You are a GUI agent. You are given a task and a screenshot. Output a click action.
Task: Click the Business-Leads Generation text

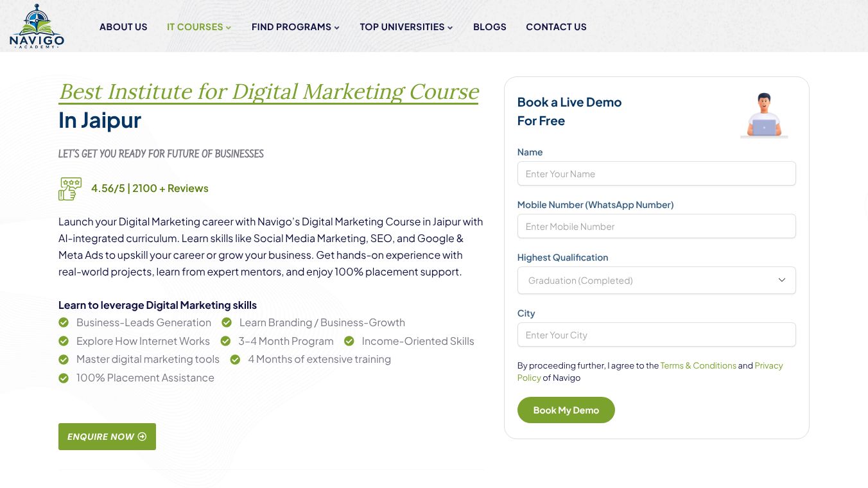(144, 322)
